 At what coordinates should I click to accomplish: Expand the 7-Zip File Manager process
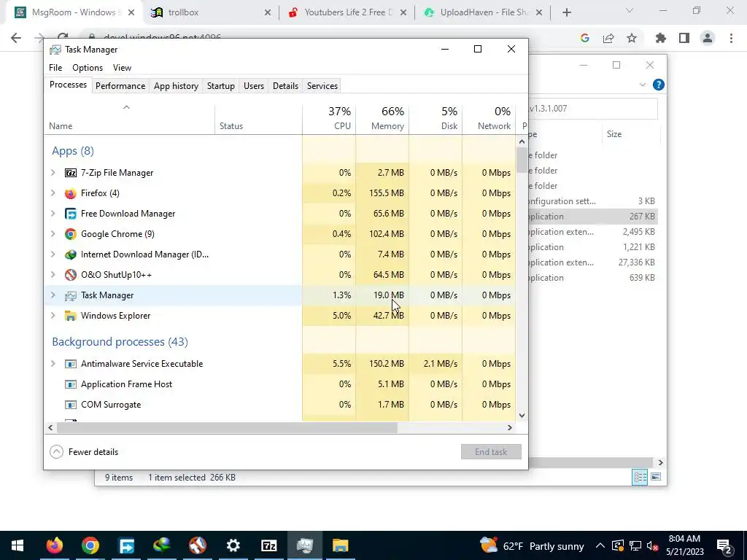pos(53,173)
